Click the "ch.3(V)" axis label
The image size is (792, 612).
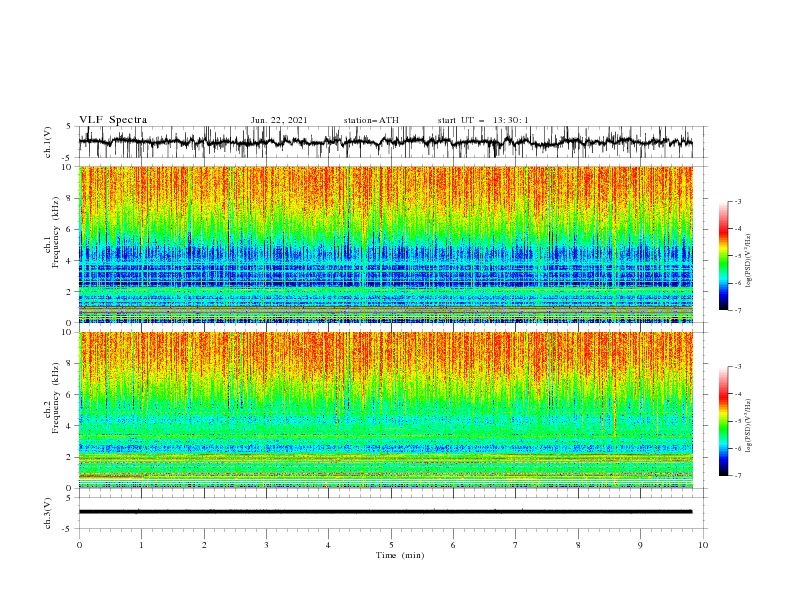tap(48, 513)
